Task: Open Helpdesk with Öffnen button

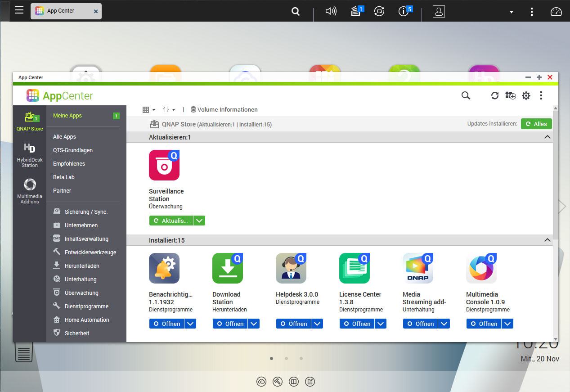Action: click(x=293, y=324)
